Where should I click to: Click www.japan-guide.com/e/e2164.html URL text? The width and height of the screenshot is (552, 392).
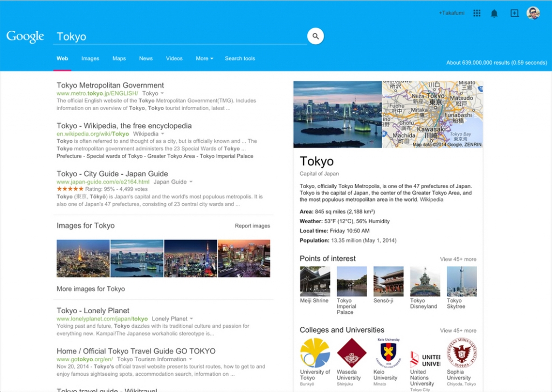(103, 182)
